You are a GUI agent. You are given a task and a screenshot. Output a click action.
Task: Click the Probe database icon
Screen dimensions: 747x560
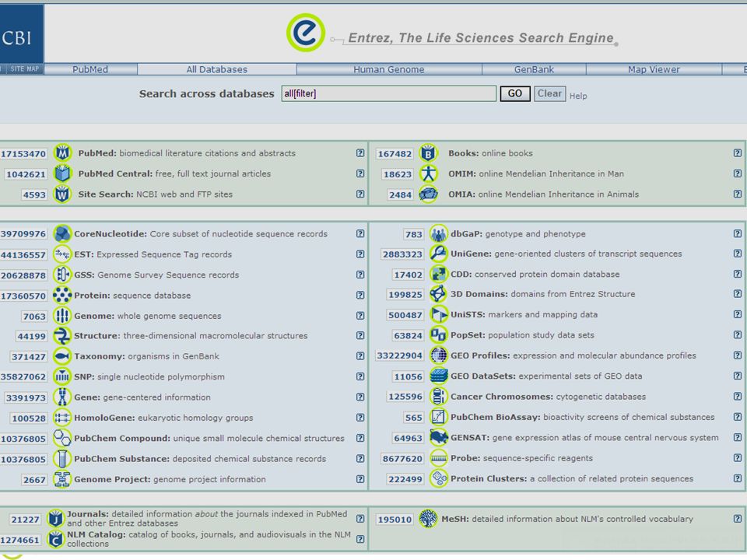click(x=438, y=458)
